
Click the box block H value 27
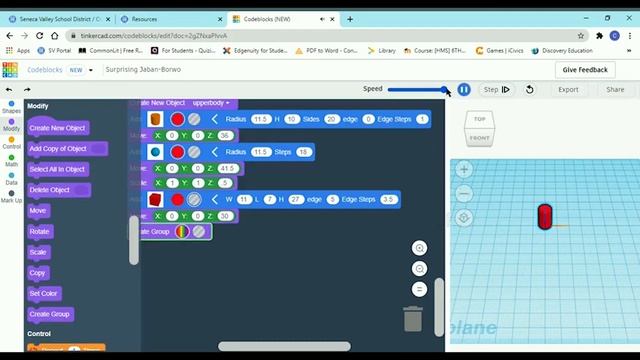(x=296, y=200)
